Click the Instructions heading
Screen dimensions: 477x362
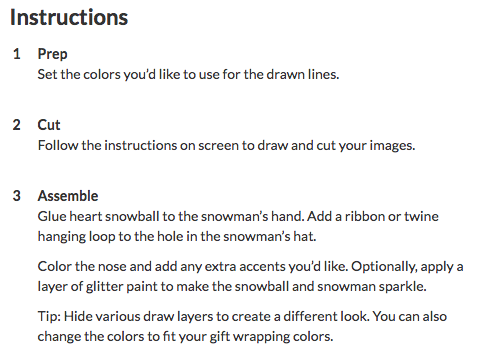pos(69,17)
